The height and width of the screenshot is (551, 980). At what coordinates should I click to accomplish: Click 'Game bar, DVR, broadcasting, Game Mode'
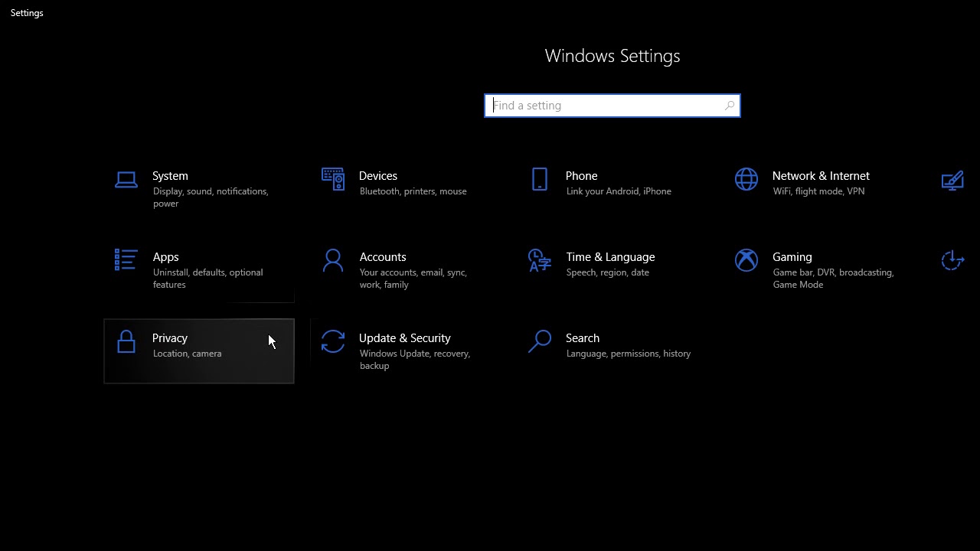point(834,279)
